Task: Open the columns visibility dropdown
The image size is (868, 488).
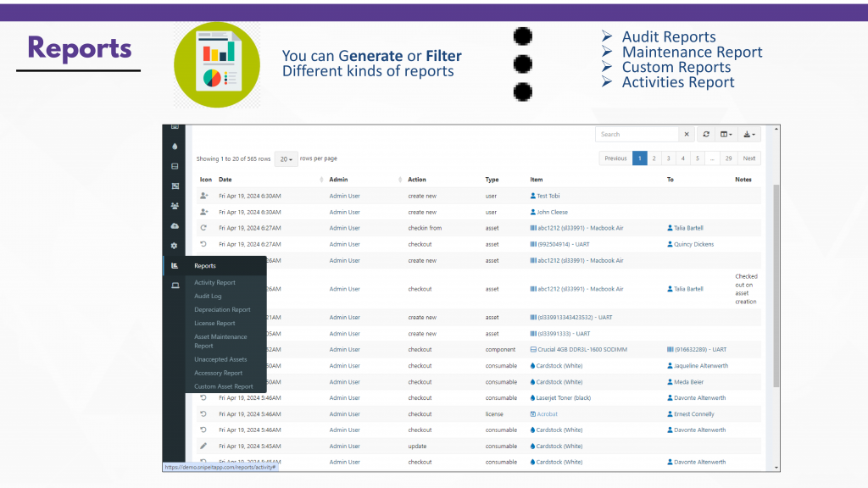Action: coord(726,134)
